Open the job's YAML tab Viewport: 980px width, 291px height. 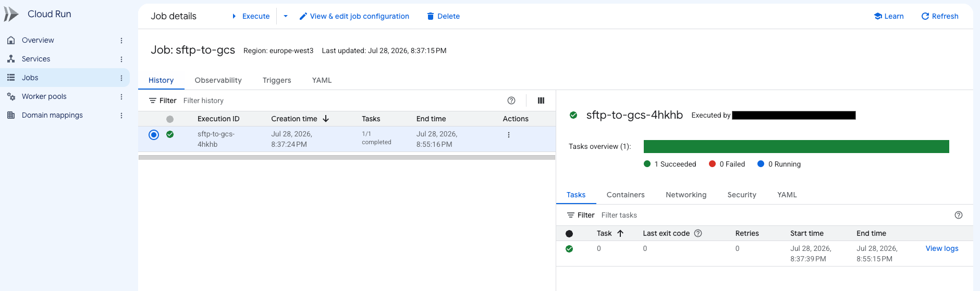(322, 80)
